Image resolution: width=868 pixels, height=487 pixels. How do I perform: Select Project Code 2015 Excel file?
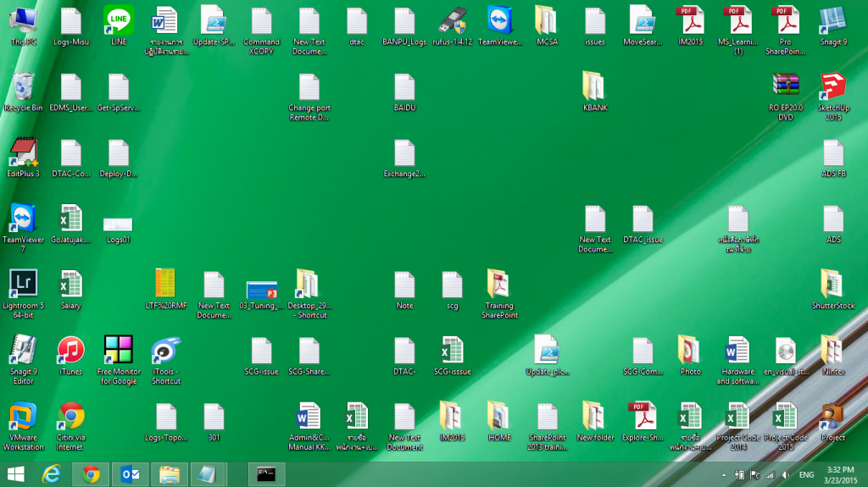click(786, 425)
